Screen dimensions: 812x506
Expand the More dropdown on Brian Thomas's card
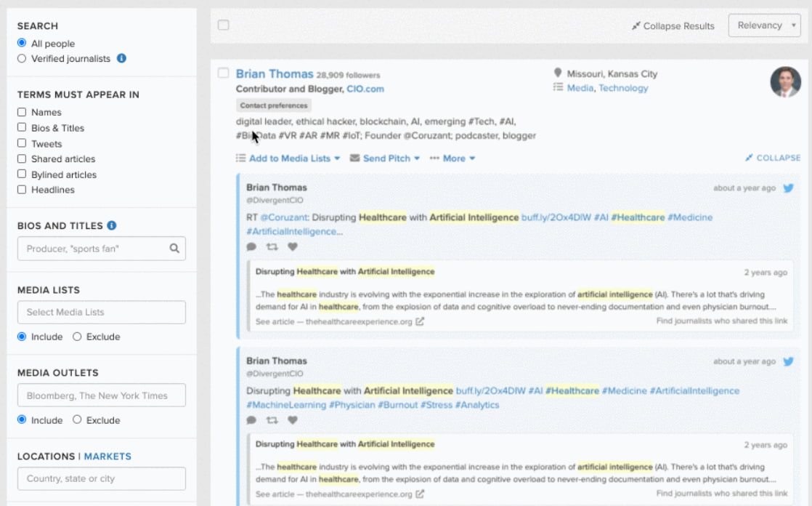452,158
